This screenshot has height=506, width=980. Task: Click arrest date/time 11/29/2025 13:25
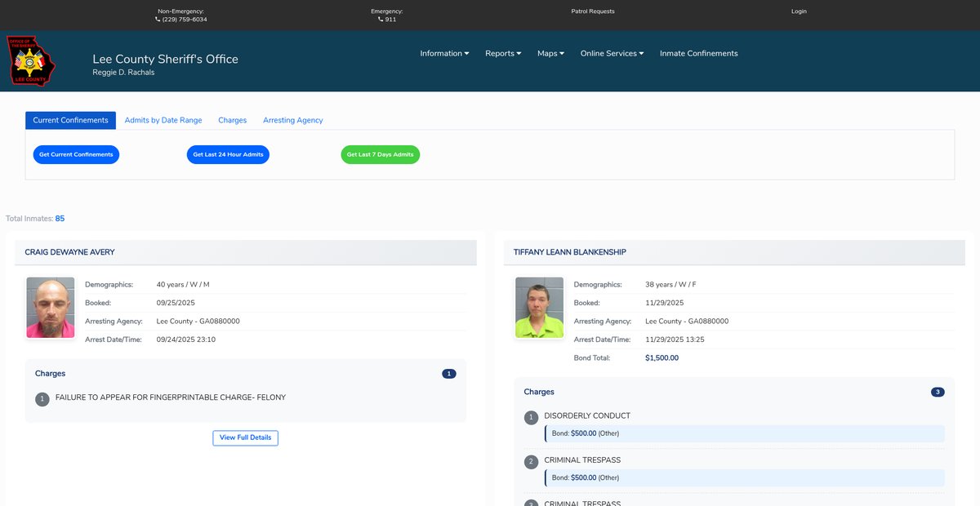675,340
